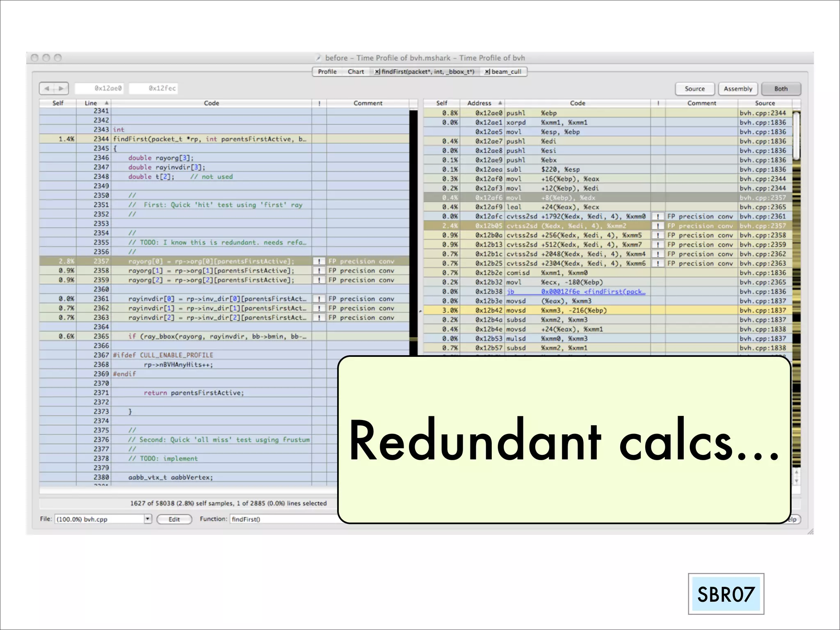
Task: Click the warning icon on source line 2361
Action: (319, 299)
